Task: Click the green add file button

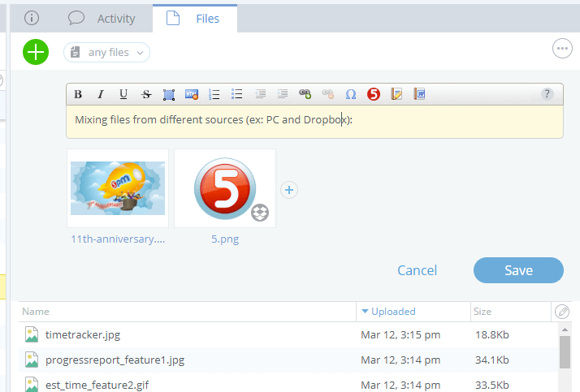Action: point(36,52)
